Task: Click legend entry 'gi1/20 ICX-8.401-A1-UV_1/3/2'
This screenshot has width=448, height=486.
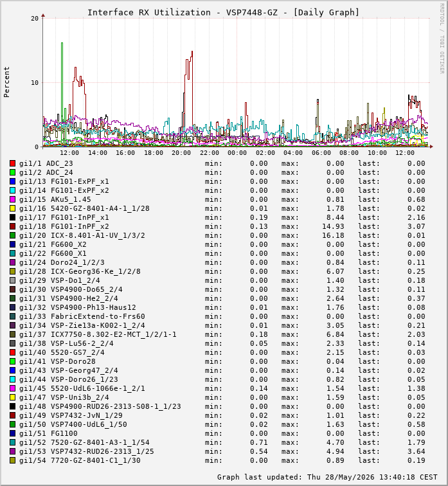Action: (82, 235)
